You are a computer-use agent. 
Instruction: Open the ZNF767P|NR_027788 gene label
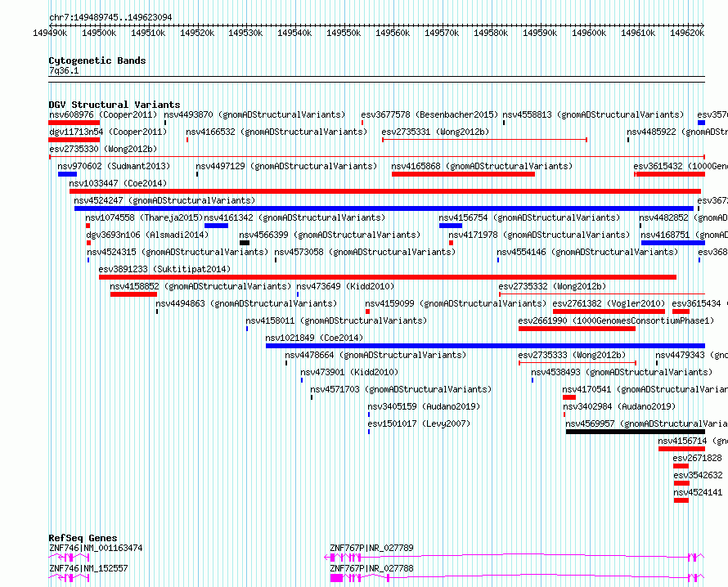pyautogui.click(x=371, y=568)
